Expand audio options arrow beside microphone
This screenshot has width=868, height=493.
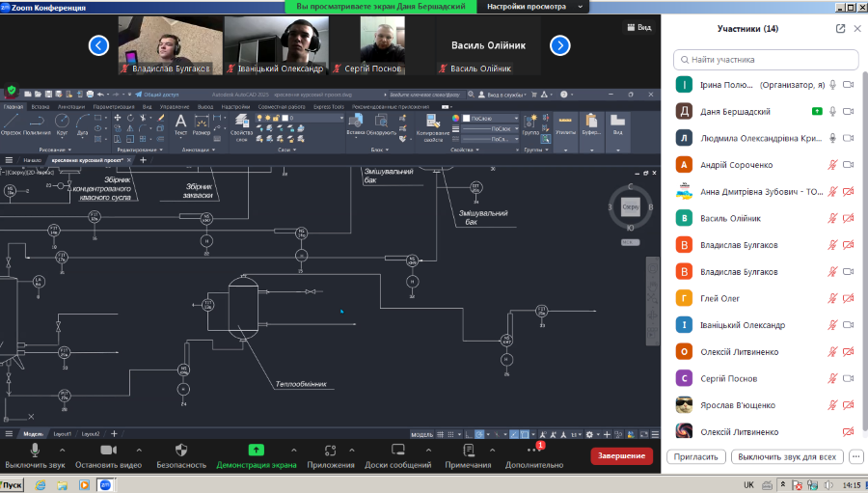point(67,450)
